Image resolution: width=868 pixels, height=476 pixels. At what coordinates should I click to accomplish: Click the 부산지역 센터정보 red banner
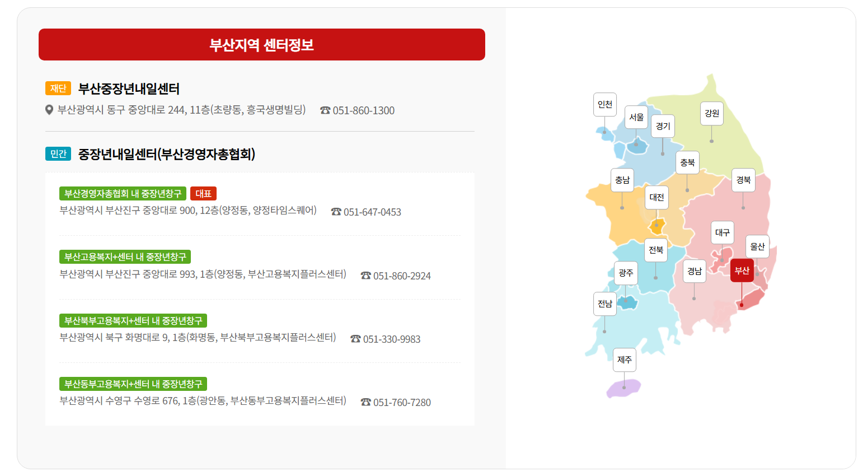tap(262, 45)
